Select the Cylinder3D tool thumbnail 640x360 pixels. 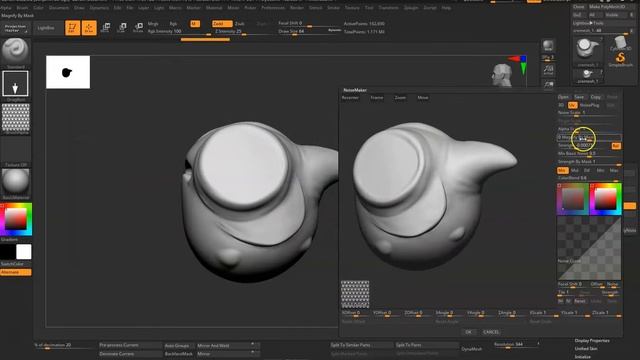coord(620,43)
